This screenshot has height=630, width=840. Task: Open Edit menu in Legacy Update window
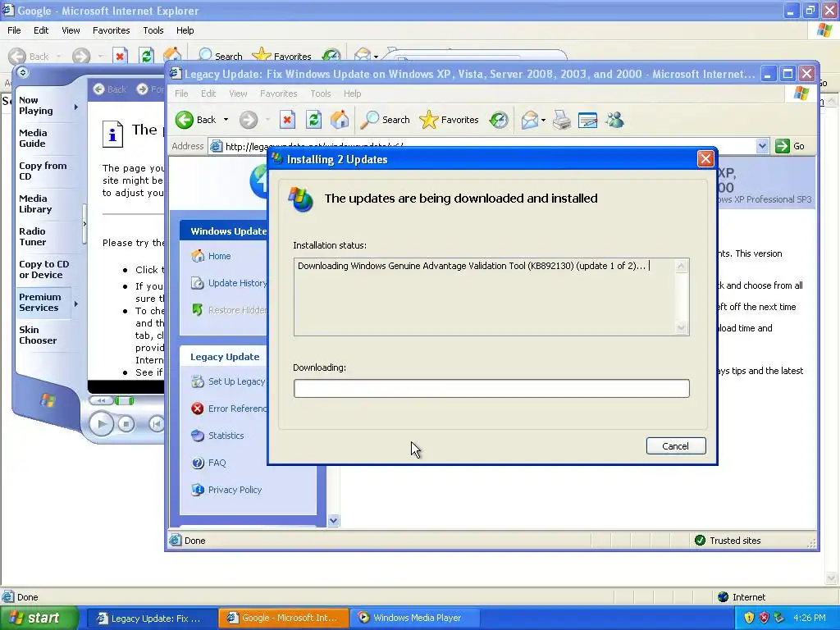click(208, 94)
